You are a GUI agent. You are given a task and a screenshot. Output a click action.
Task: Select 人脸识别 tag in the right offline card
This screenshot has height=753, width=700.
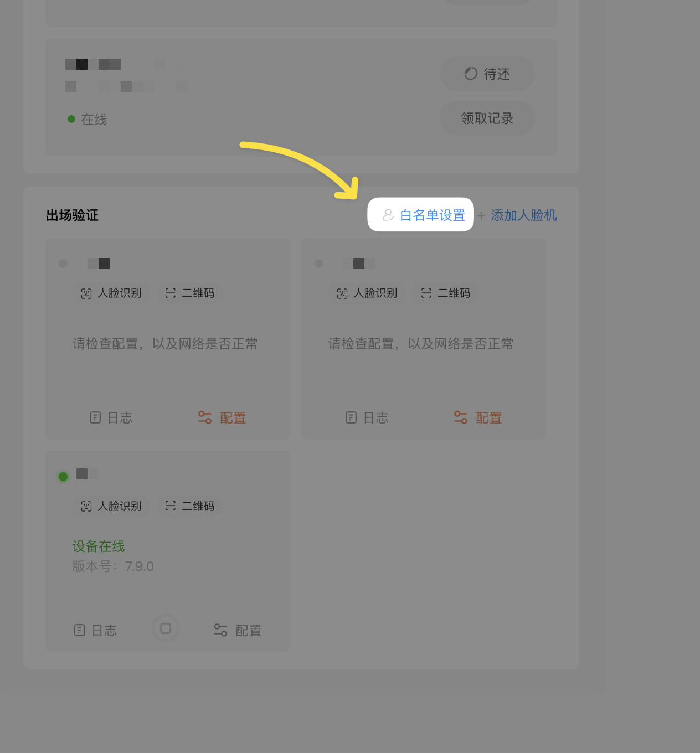tap(367, 293)
